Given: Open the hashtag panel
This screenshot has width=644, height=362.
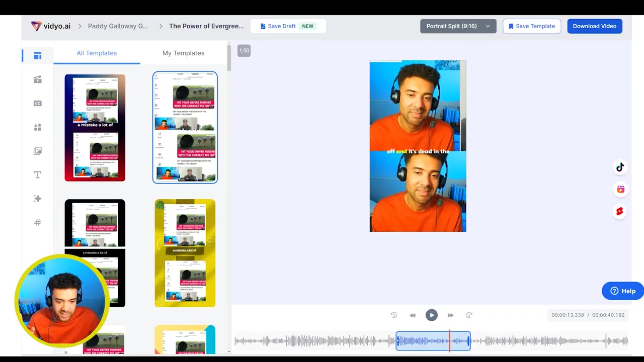Looking at the screenshot, I should point(38,222).
